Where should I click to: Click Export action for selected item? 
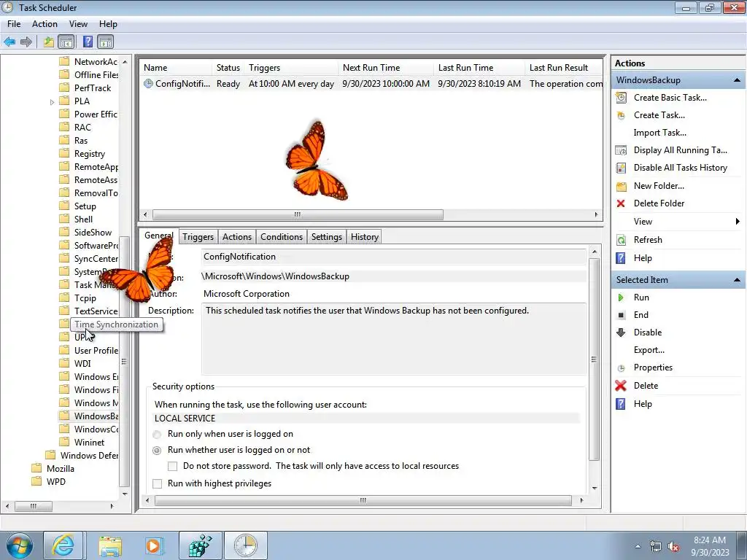[649, 350]
